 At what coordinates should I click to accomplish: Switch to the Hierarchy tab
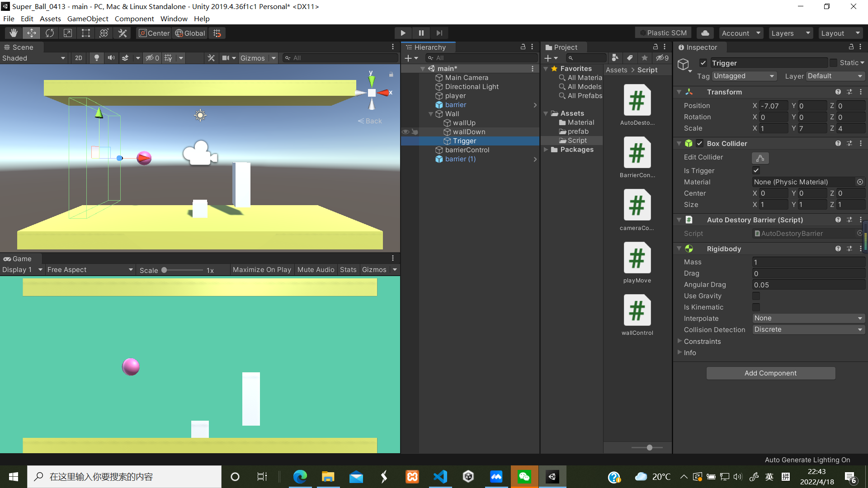click(x=429, y=47)
